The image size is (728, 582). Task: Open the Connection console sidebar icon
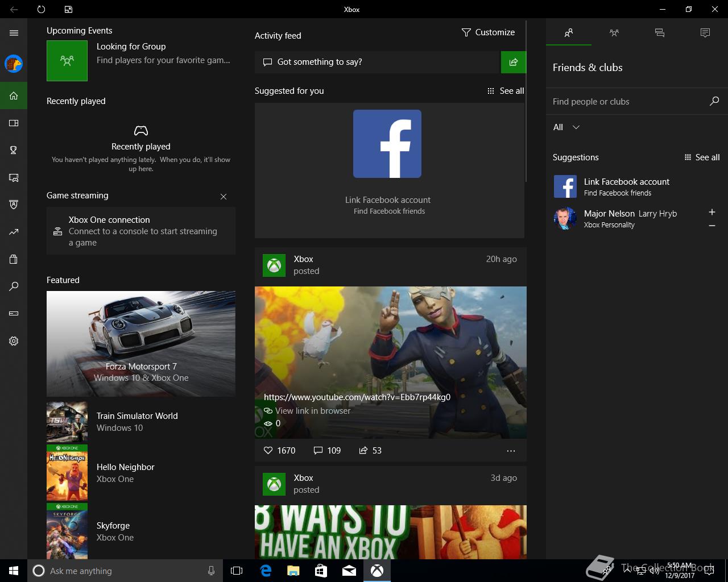pyautogui.click(x=14, y=313)
